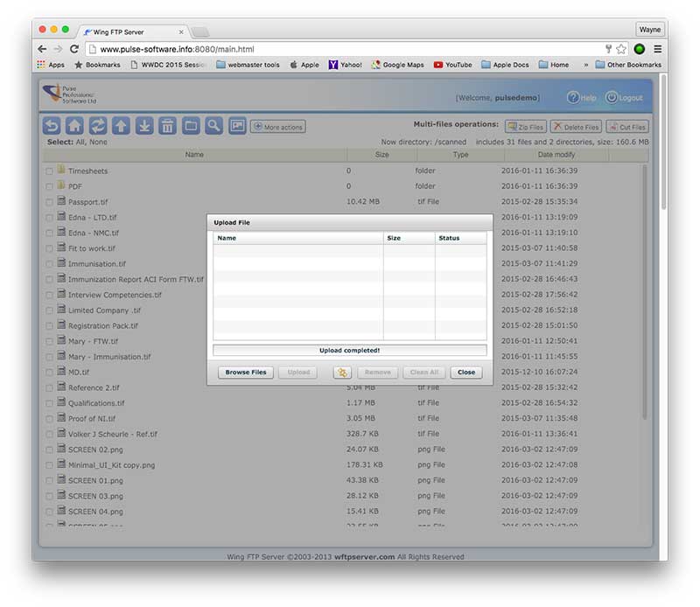Tick the checkbox beside Passport.tif
Screen dimensions: 700x607
coord(50,202)
